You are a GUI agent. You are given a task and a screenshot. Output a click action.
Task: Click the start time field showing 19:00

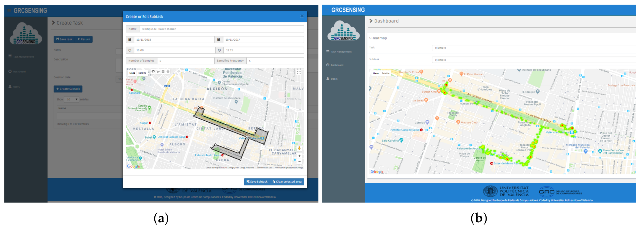click(174, 50)
